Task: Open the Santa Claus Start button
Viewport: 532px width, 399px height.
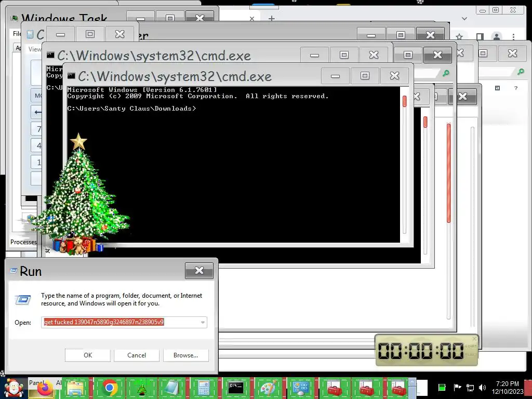Action: pos(14,388)
